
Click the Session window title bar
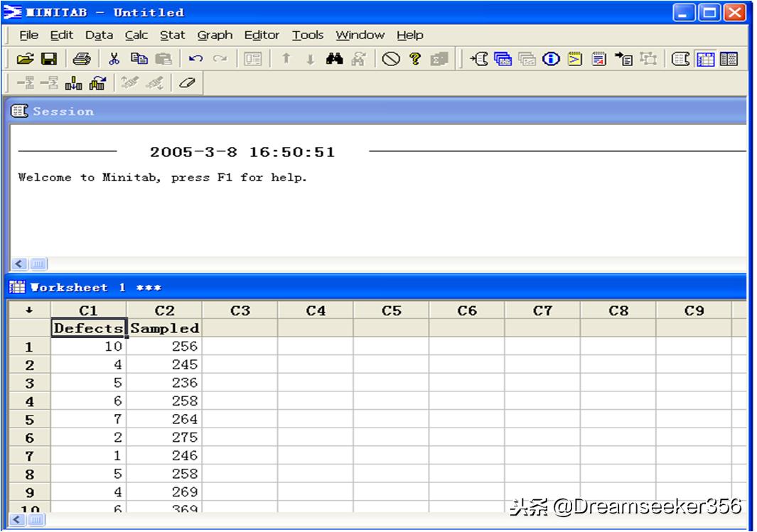coord(377,112)
